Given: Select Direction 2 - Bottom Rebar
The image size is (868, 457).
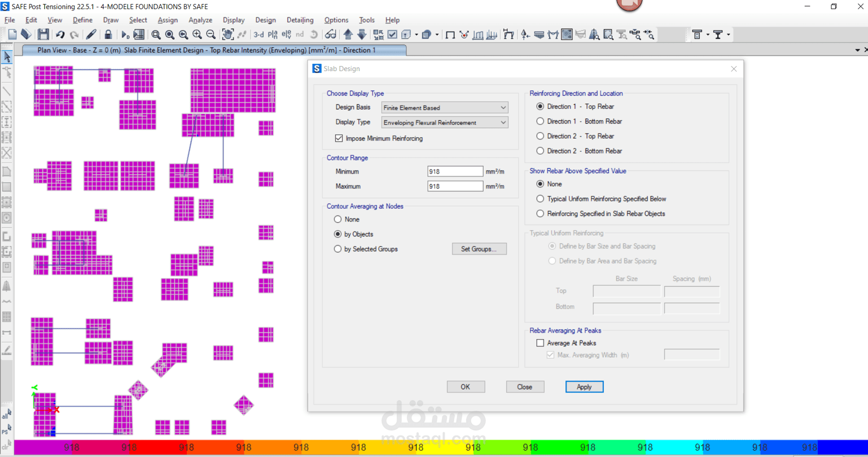Looking at the screenshot, I should click(578, 151).
